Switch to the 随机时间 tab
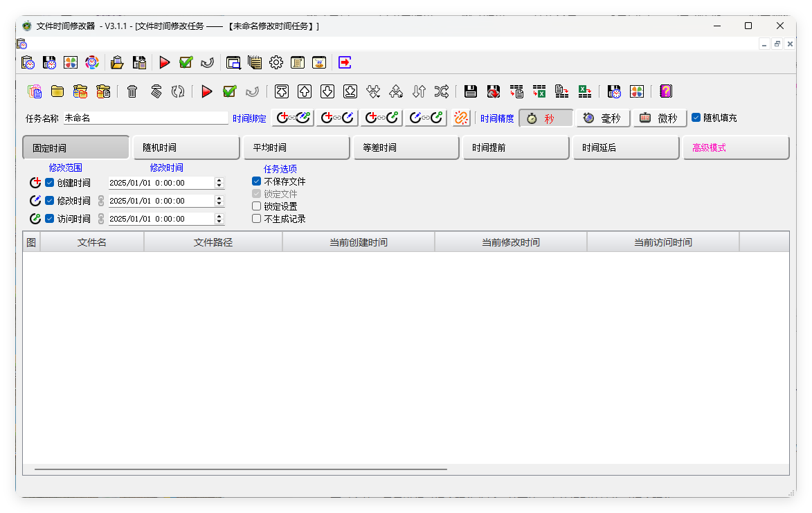This screenshot has height=513, width=812. point(186,147)
